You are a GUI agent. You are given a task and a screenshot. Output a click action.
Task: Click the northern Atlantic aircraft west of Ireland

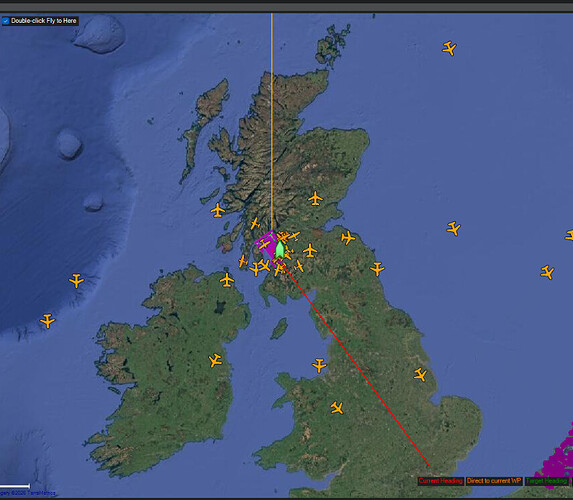click(76, 281)
